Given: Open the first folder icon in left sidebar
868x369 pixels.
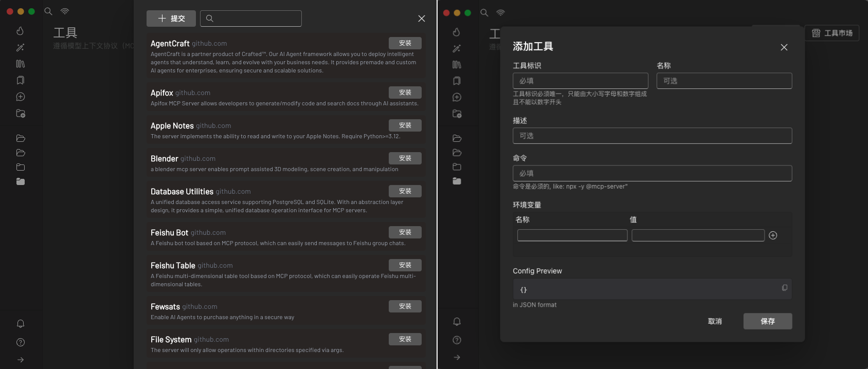Looking at the screenshot, I should (21, 138).
